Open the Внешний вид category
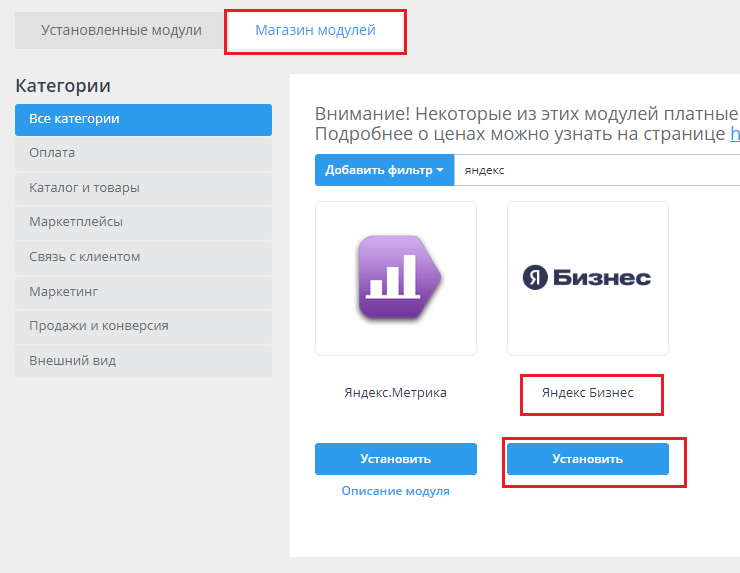The image size is (740, 573). tap(143, 361)
